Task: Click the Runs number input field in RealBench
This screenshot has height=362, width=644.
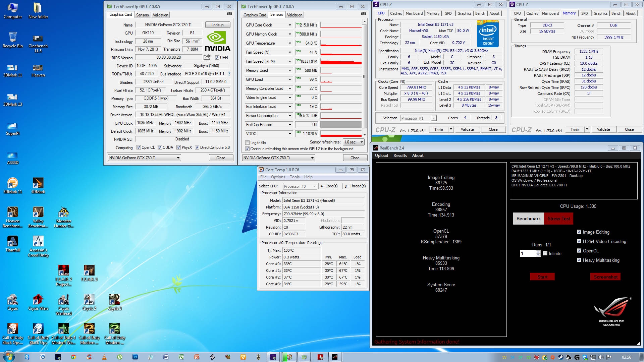Action: click(528, 253)
